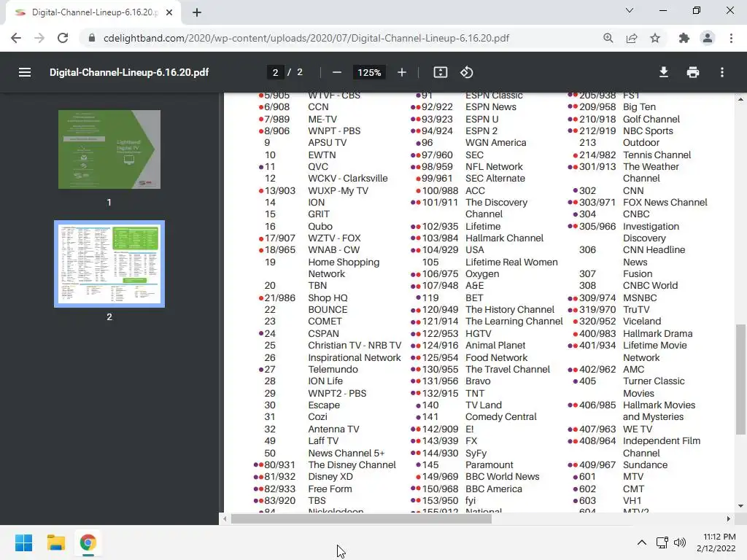Click the text 'The Disney Channel'
747x560 pixels.
tap(352, 464)
